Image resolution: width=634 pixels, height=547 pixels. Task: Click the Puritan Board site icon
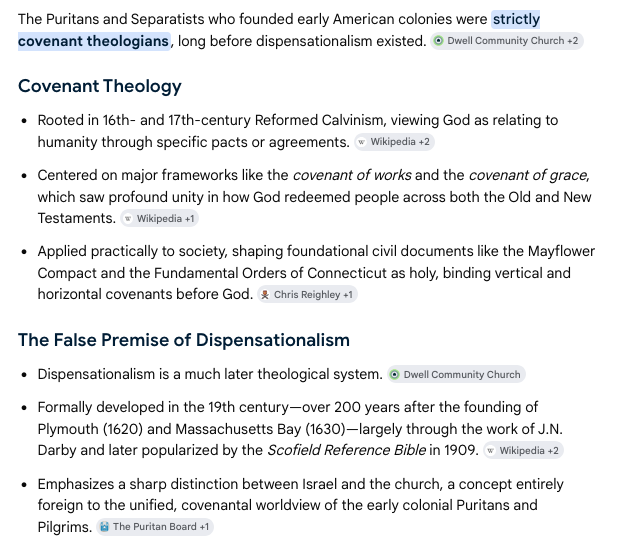click(x=104, y=527)
